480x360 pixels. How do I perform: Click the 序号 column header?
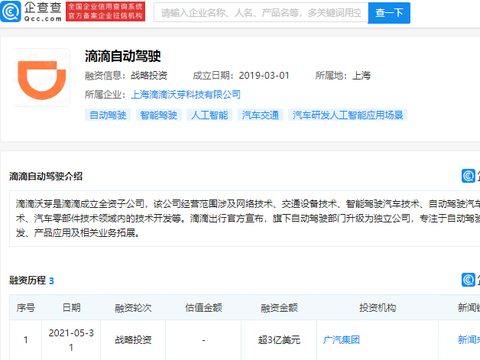26,307
